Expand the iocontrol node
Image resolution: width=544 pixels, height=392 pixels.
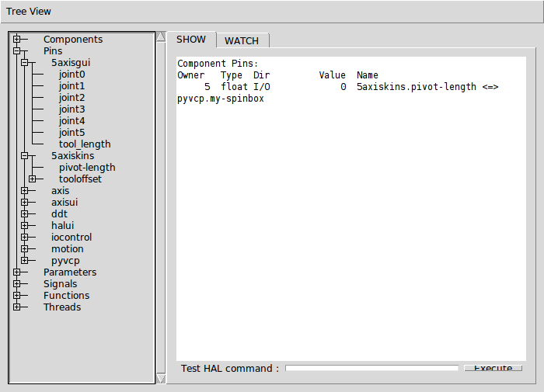tap(24, 237)
